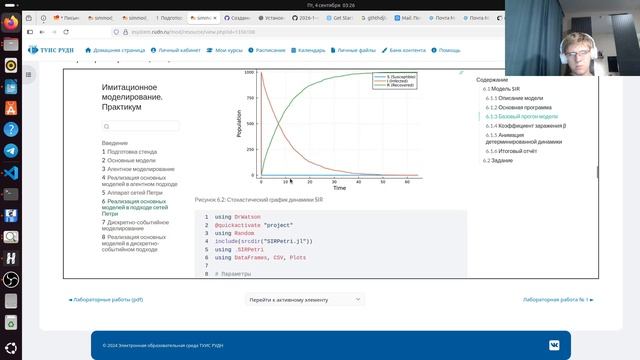This screenshot has height=360, width=640.
Task: Click the Firefox address bar URL
Action: pos(193,32)
